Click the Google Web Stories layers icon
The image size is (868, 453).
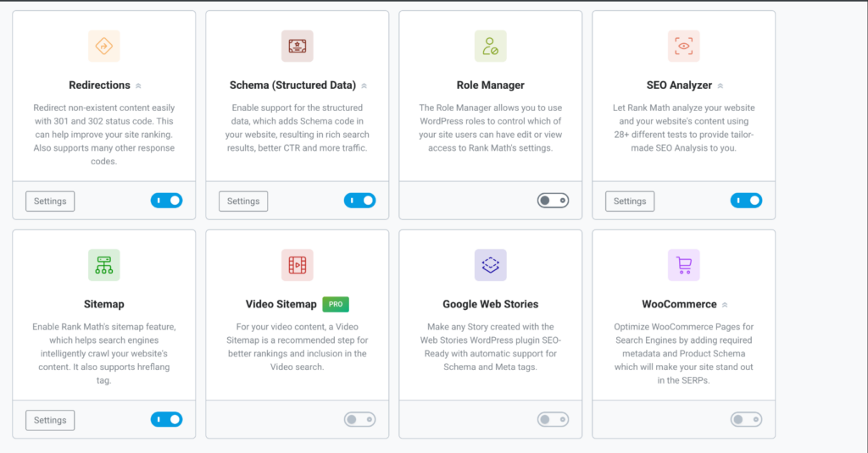click(x=491, y=265)
